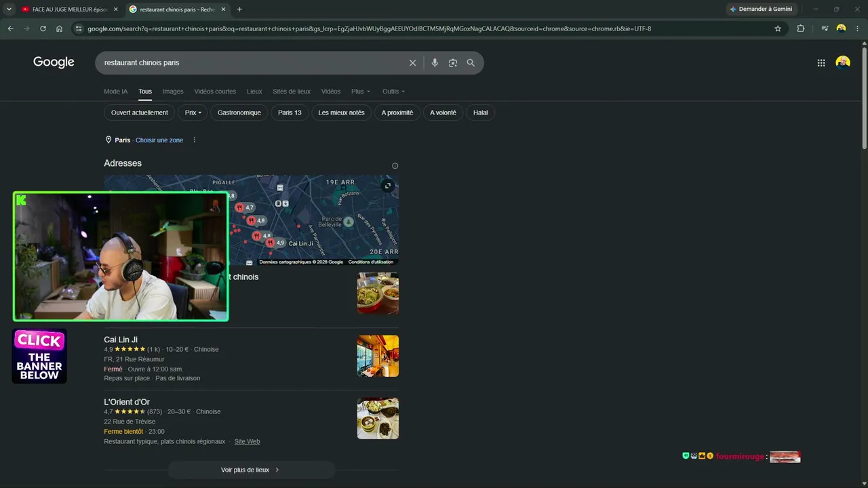Screen dimensions: 868x488
Task: Close the restaurant chinois paris tab
Action: pyautogui.click(x=223, y=9)
